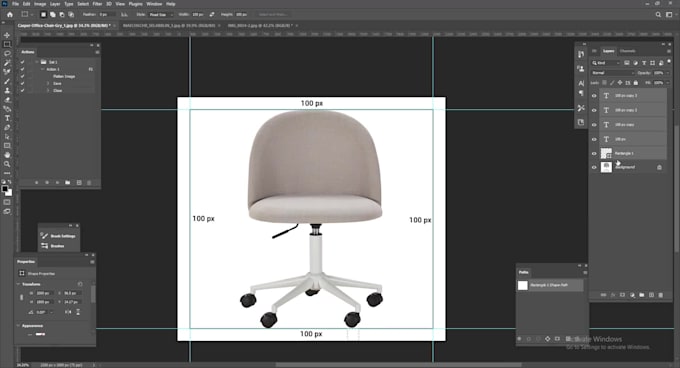Lock position icon in Layers panel

(x=620, y=82)
